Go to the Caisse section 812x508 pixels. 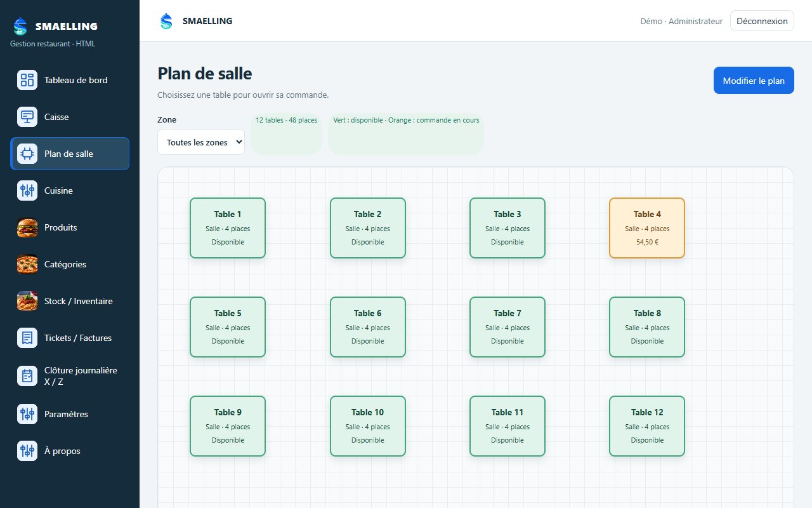[70, 117]
